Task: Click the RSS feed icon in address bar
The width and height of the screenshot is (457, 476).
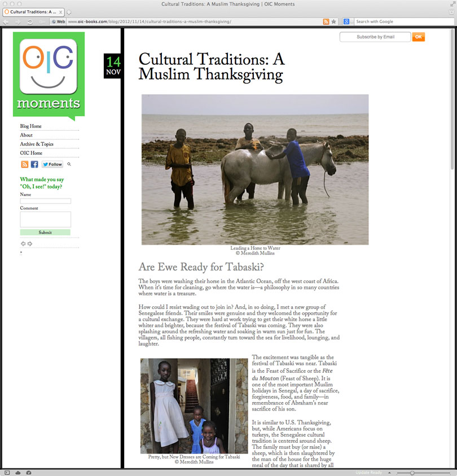Action: pos(326,21)
